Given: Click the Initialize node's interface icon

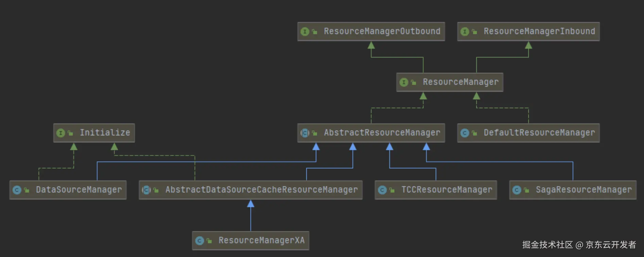Looking at the screenshot, I should click(61, 133).
